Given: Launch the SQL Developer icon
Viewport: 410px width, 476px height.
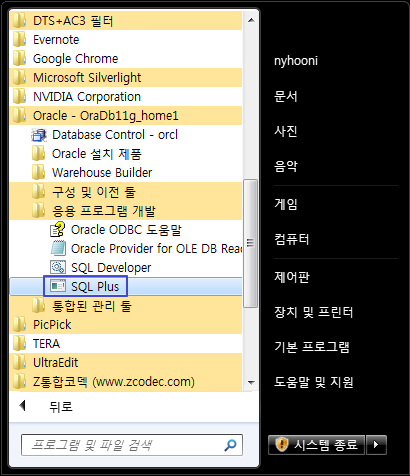Looking at the screenshot, I should (58, 268).
